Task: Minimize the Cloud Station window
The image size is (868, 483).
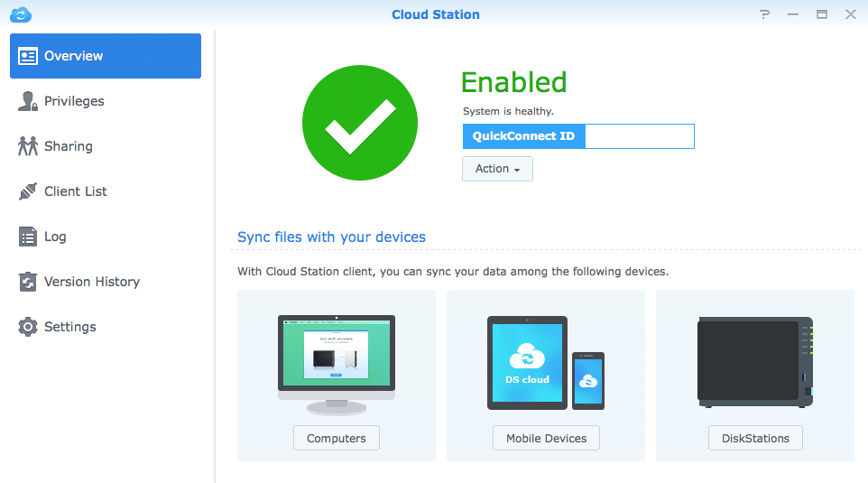Action: tap(793, 14)
